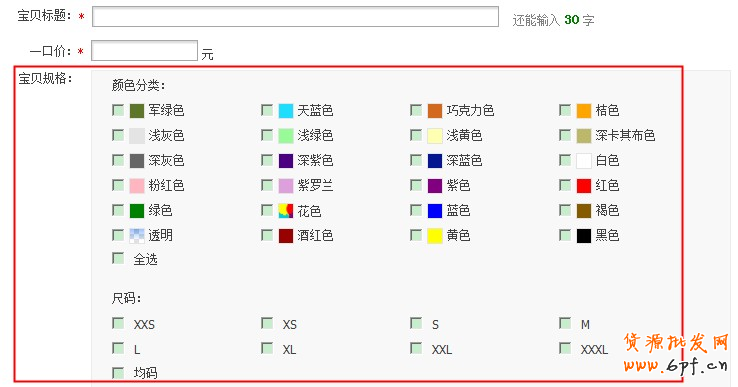Click the 透明 transparent swatch icon

click(136, 235)
